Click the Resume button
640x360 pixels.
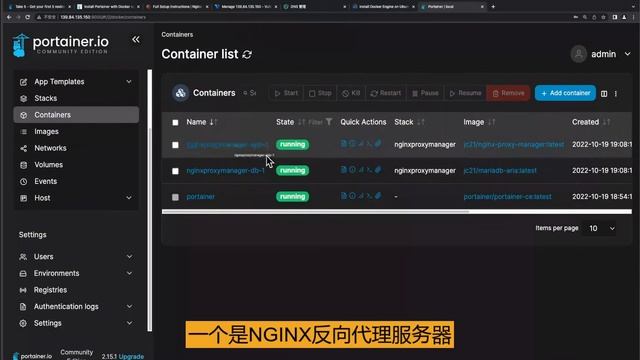click(465, 93)
